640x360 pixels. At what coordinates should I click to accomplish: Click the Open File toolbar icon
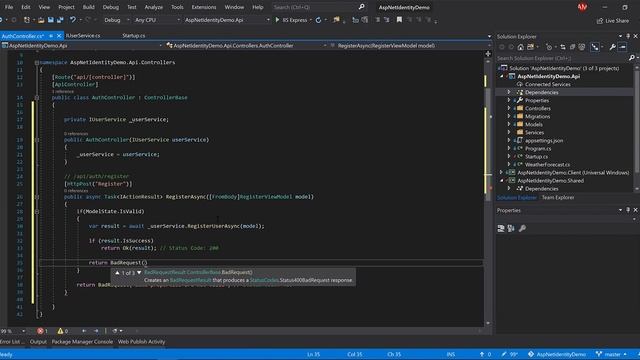click(x=41, y=20)
